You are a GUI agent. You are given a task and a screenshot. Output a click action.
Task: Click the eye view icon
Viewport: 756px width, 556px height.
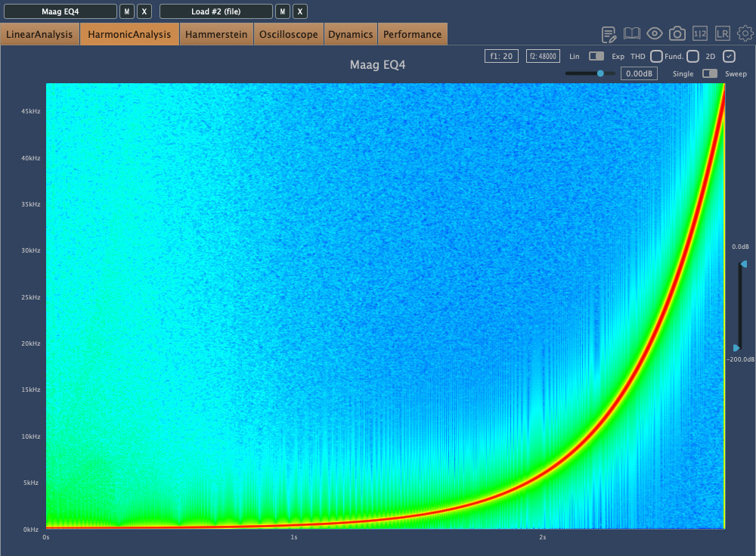654,34
